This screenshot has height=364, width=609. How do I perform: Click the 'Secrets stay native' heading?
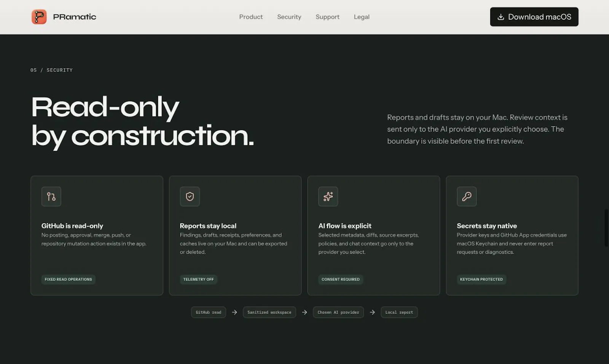[x=487, y=226]
